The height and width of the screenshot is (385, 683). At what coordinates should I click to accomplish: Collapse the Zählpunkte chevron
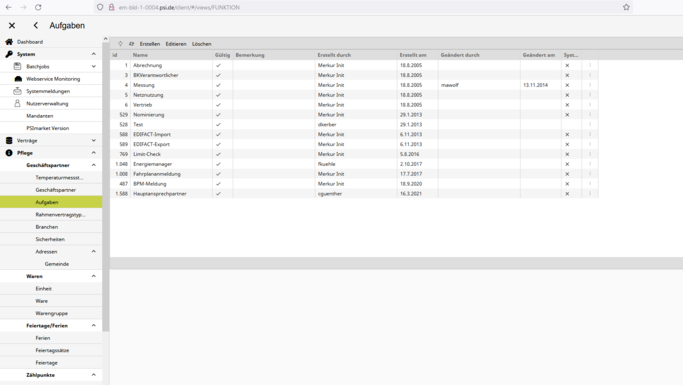pos(94,375)
